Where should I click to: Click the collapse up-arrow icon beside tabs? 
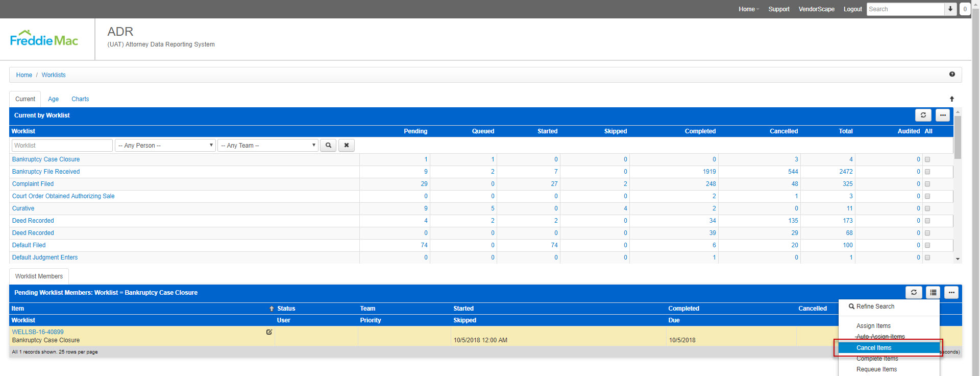tap(952, 99)
